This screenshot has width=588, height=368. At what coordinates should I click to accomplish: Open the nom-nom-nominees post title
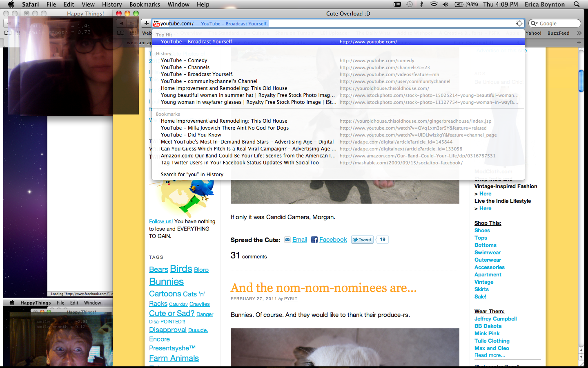pos(323,288)
